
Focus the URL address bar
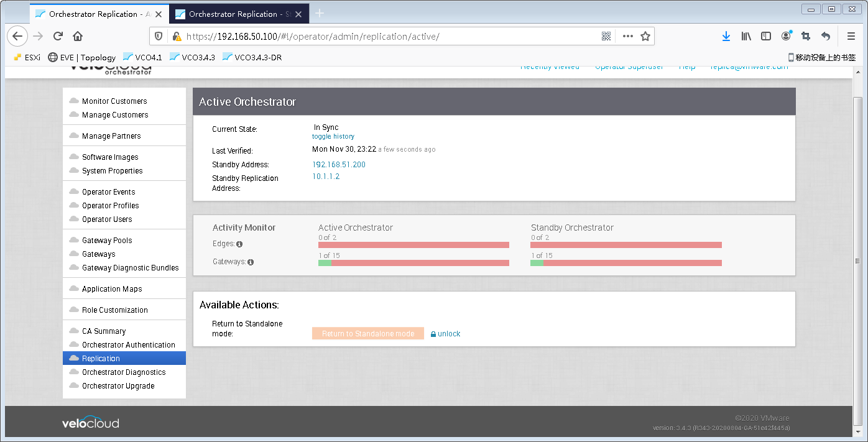tap(392, 36)
